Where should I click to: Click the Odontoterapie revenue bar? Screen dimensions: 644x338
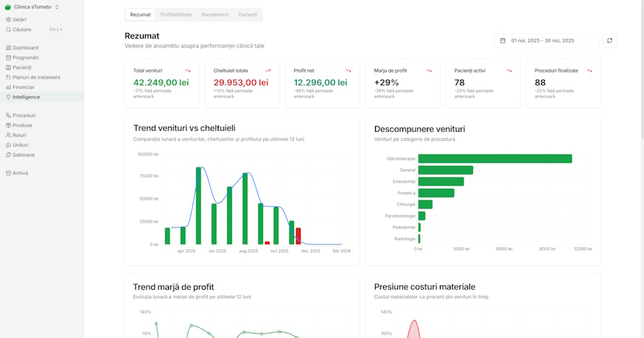click(494, 159)
